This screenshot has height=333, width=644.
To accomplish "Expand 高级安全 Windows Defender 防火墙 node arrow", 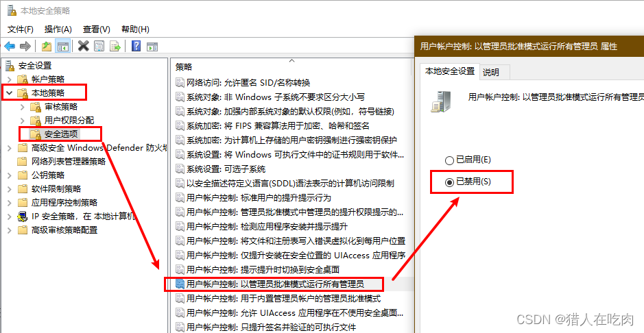I will [10, 148].
